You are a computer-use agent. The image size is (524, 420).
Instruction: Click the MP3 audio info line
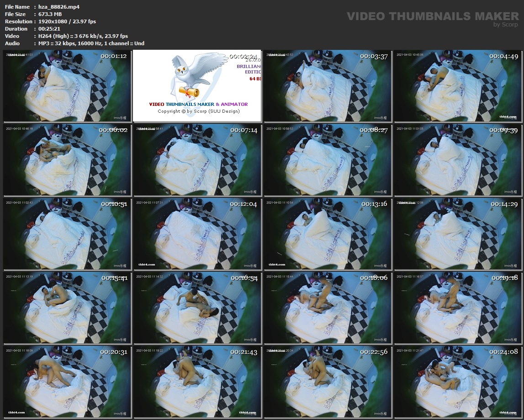click(91, 43)
